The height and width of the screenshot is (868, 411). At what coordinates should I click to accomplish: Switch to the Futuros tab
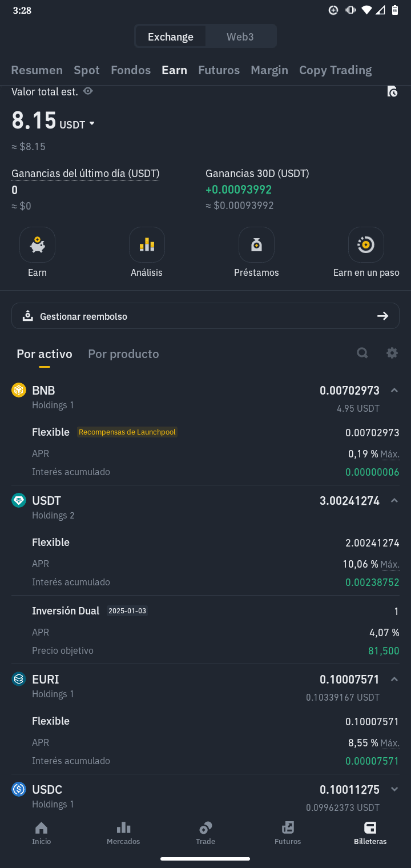tap(219, 70)
